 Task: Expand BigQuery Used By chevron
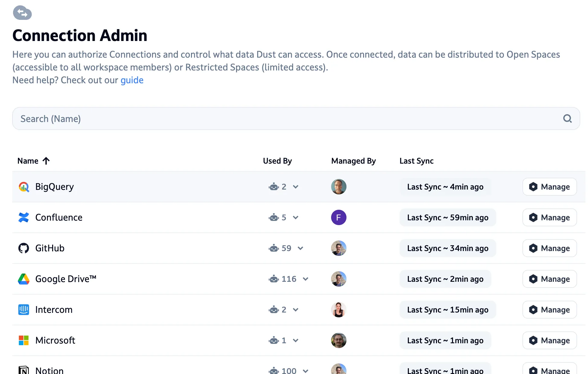(x=296, y=187)
